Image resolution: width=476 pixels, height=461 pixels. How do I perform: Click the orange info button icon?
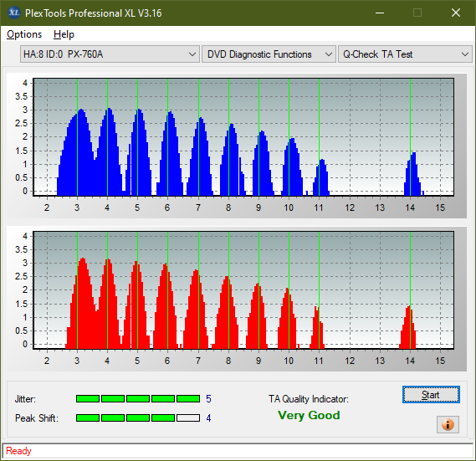pyautogui.click(x=448, y=424)
